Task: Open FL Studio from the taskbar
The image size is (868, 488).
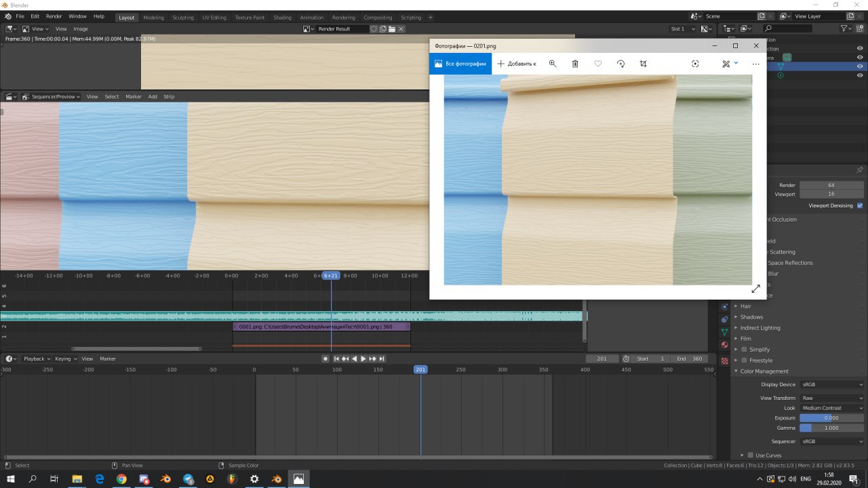Action: (232, 479)
